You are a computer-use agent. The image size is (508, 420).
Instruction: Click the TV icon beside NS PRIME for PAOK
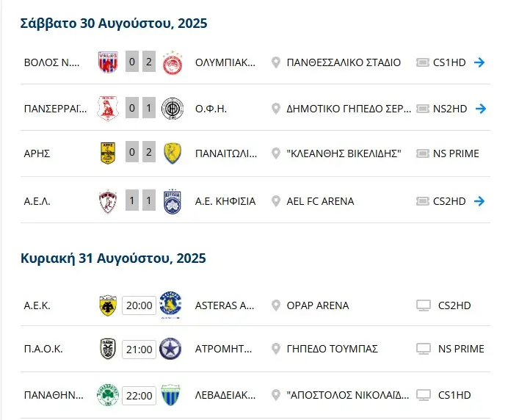[x=423, y=350]
